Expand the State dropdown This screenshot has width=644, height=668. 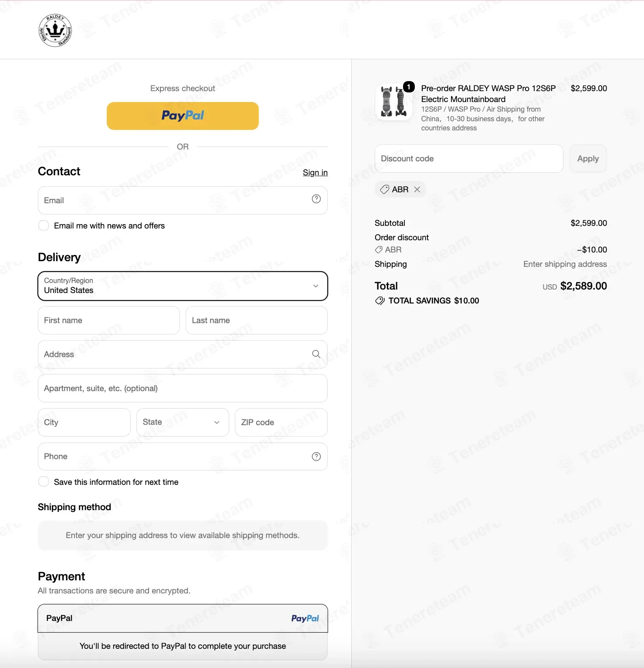[183, 422]
